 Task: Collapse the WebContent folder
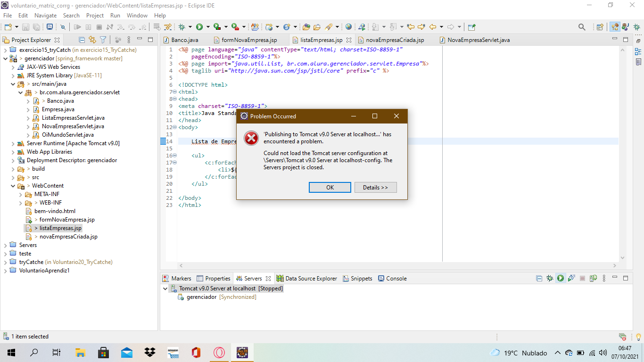click(x=13, y=186)
